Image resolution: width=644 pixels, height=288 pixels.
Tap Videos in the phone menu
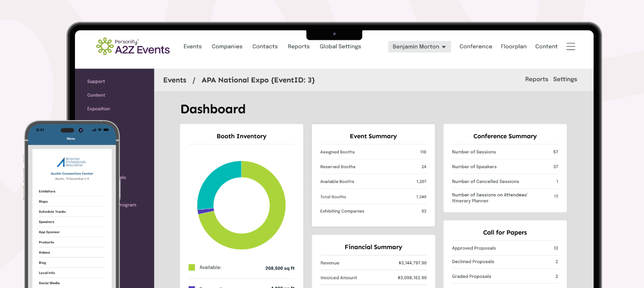71,253
